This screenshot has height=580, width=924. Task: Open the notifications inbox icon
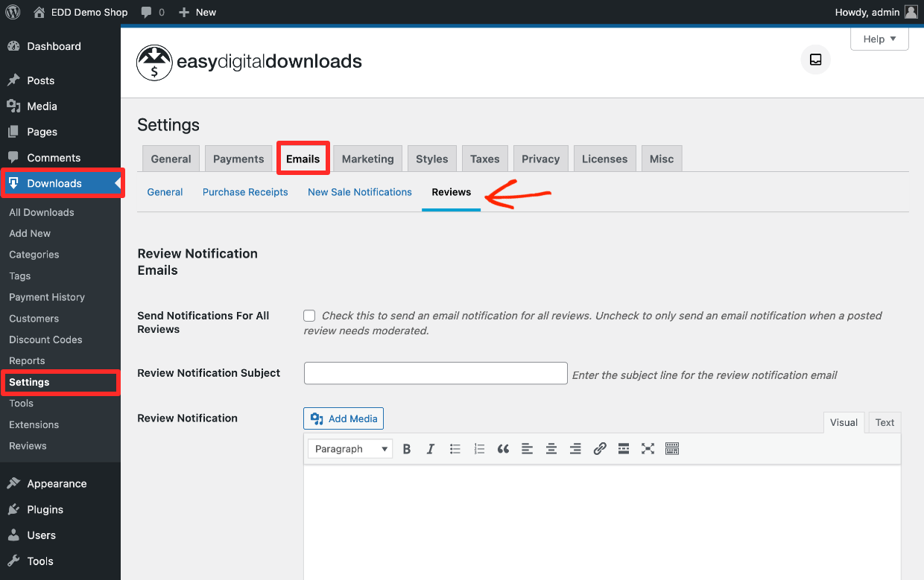click(x=816, y=60)
